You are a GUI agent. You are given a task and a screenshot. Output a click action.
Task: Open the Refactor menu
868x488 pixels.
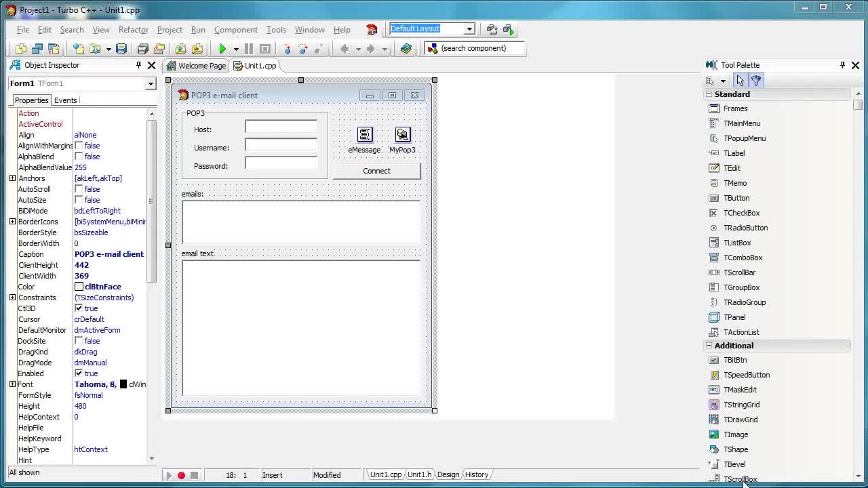click(x=134, y=30)
